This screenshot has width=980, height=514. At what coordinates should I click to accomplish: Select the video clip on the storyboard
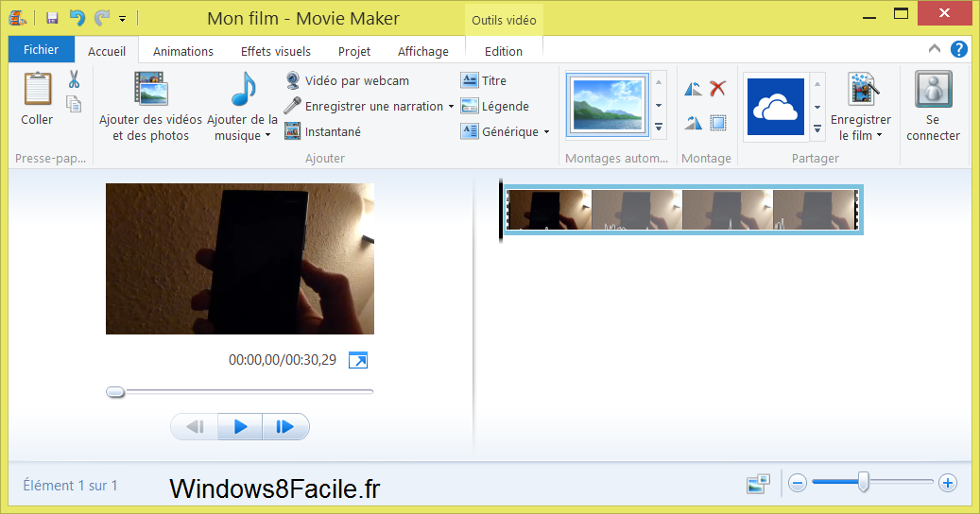point(683,210)
